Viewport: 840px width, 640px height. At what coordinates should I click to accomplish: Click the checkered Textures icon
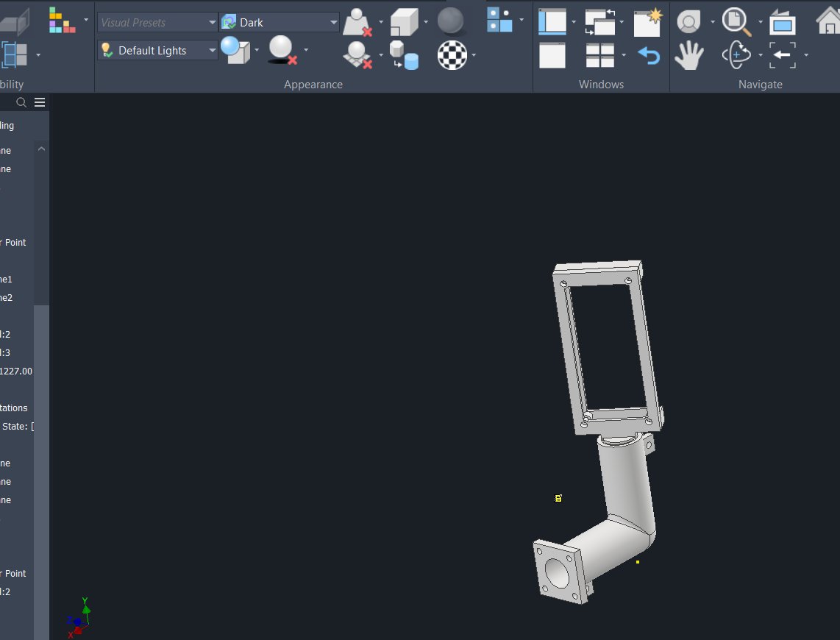(452, 55)
